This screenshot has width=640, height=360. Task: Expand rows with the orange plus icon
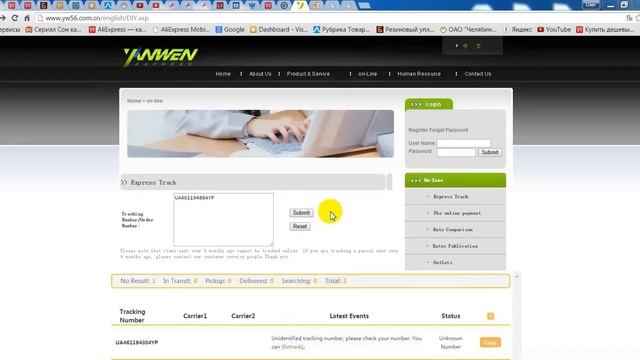click(491, 316)
